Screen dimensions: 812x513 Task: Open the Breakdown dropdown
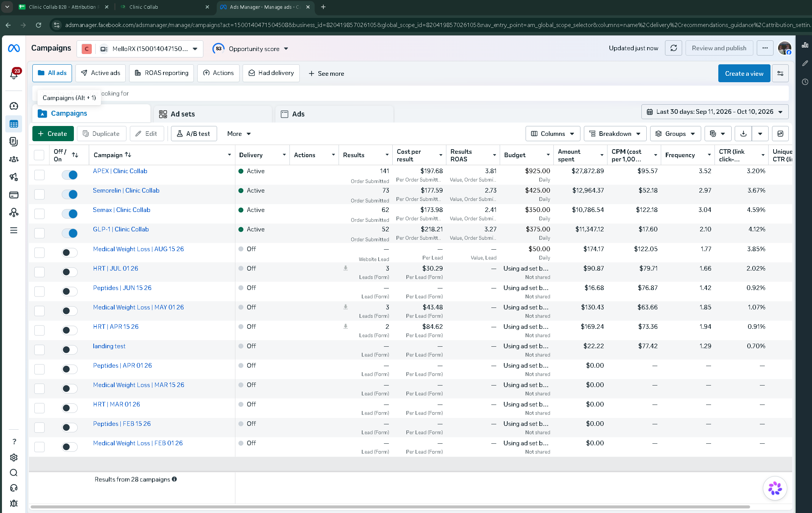pos(615,134)
